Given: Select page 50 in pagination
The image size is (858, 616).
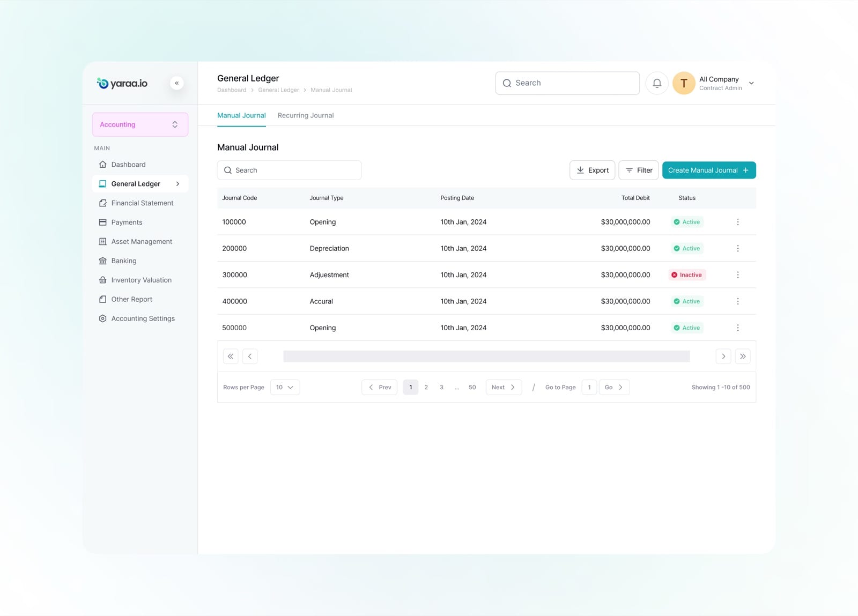Looking at the screenshot, I should [x=472, y=387].
